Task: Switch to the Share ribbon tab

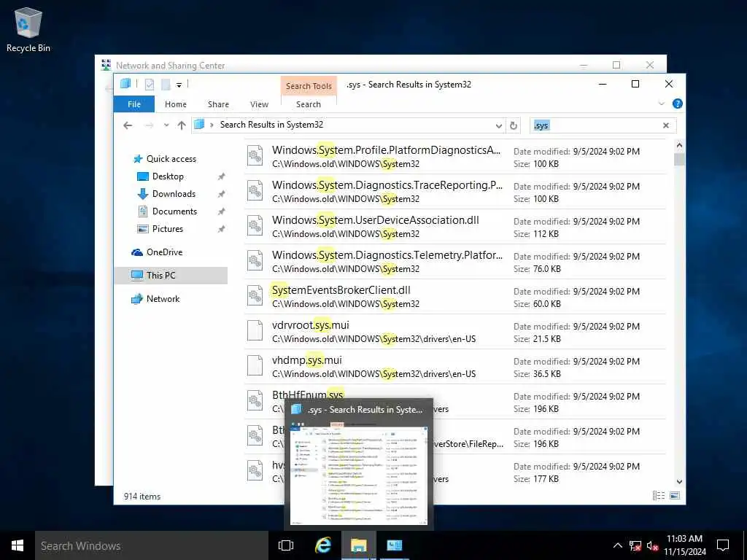Action: pos(218,104)
